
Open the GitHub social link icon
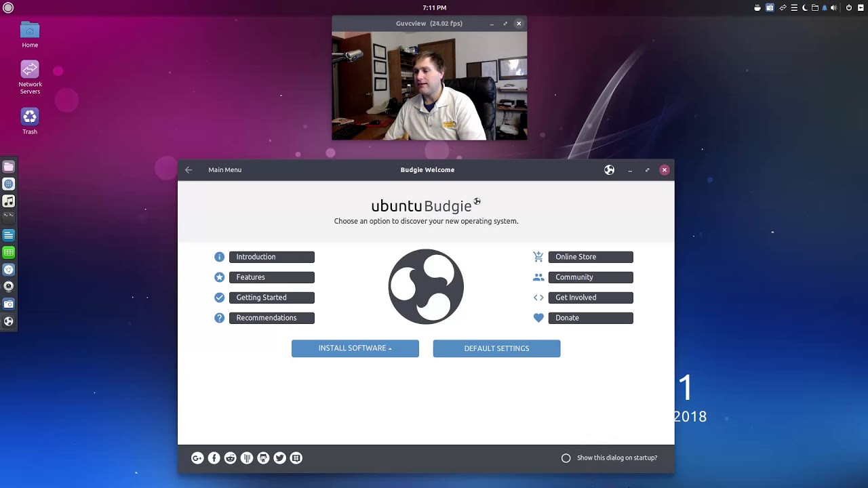pyautogui.click(x=263, y=458)
